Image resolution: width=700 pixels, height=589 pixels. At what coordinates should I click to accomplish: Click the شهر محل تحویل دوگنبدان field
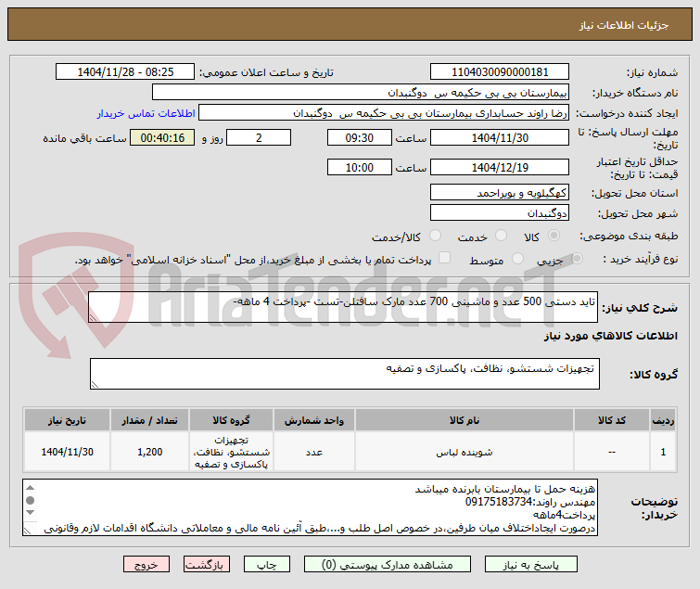500,213
